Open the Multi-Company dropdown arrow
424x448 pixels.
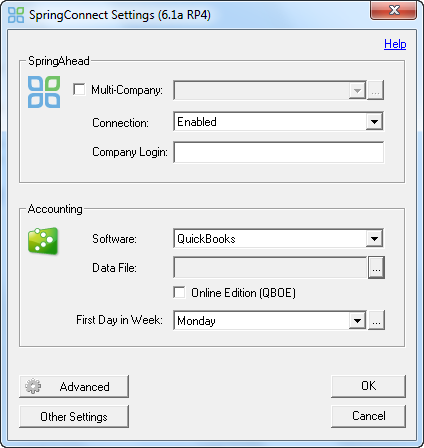(357, 90)
